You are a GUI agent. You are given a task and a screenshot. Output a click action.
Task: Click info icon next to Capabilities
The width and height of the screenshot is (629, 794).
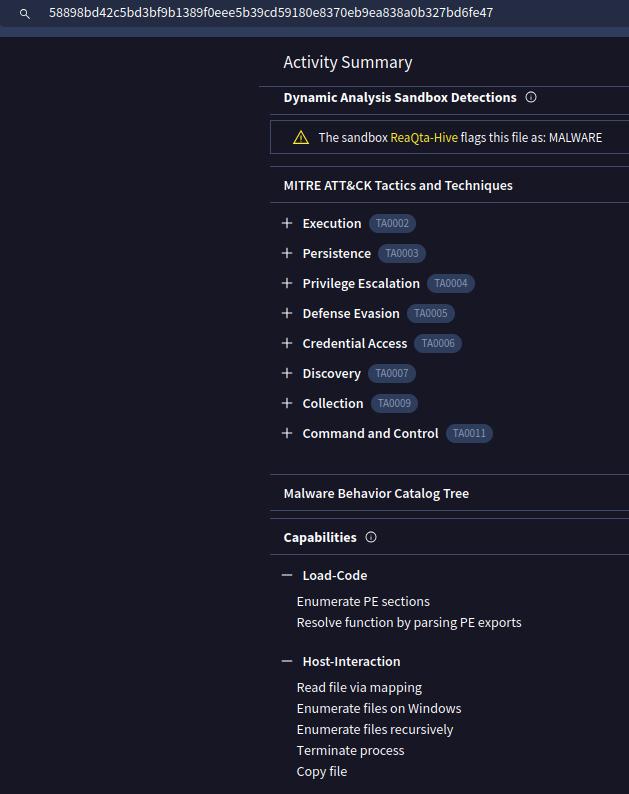(371, 537)
